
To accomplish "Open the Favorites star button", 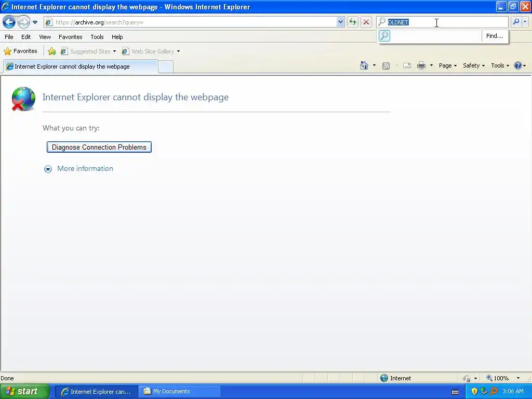I will (20, 51).
